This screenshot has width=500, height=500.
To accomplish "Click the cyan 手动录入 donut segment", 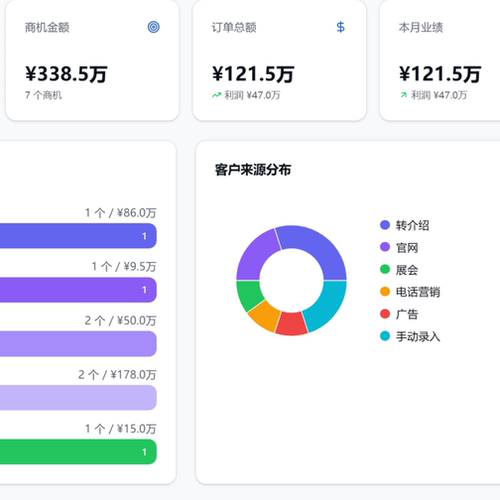I will click(329, 308).
